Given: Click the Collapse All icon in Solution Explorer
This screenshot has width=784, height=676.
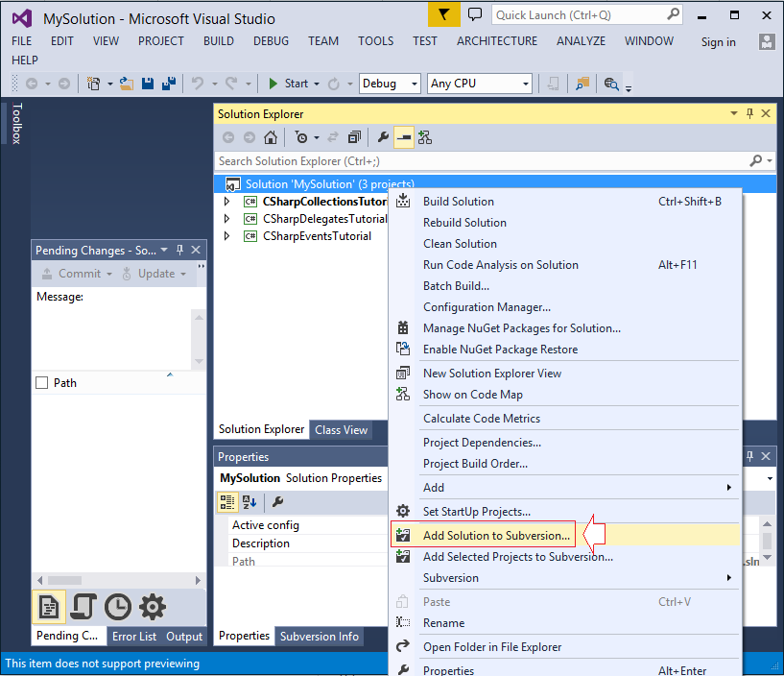Looking at the screenshot, I should [354, 137].
